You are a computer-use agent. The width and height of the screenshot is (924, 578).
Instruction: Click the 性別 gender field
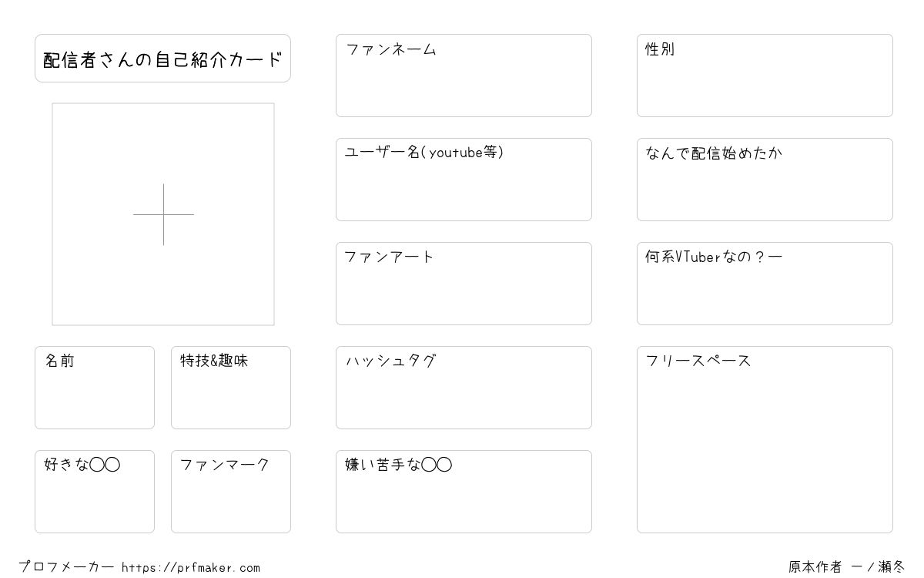(x=765, y=76)
